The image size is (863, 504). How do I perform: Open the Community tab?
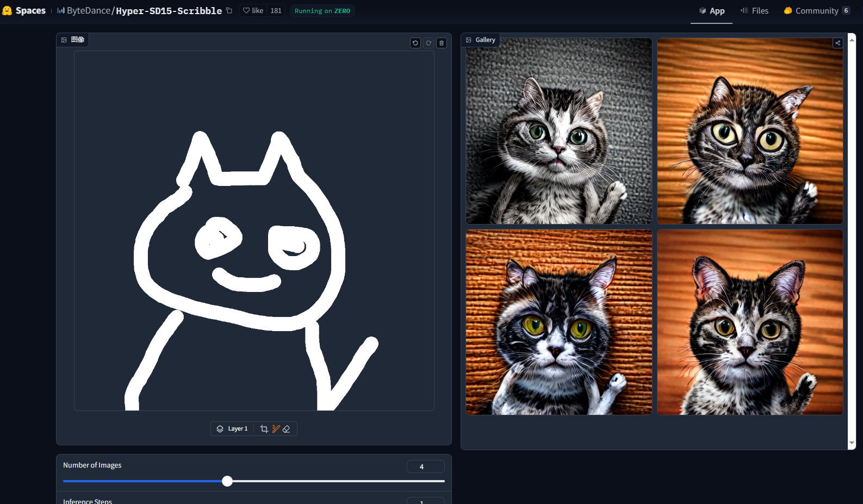[x=816, y=11]
